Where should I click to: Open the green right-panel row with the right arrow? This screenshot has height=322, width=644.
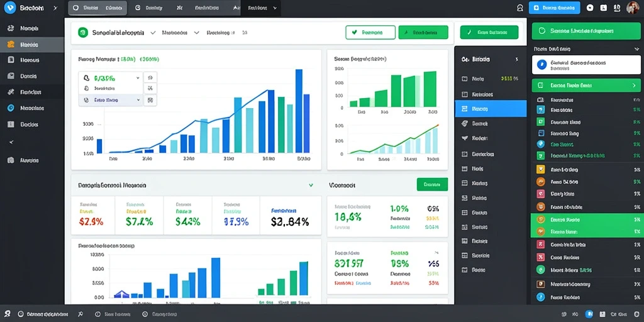(x=586, y=86)
